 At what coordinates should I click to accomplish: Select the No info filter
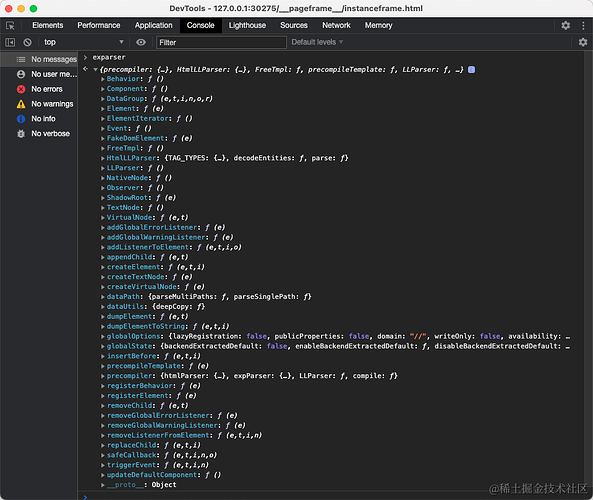coord(36,119)
